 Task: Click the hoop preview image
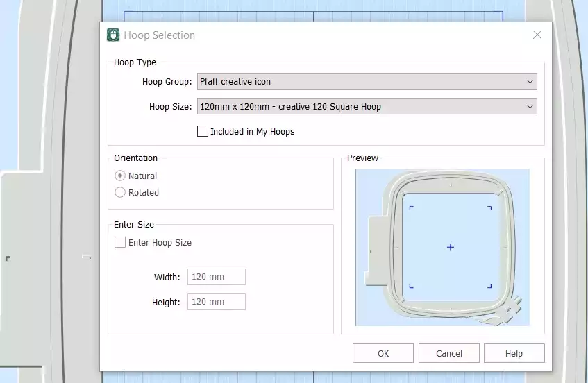point(442,247)
